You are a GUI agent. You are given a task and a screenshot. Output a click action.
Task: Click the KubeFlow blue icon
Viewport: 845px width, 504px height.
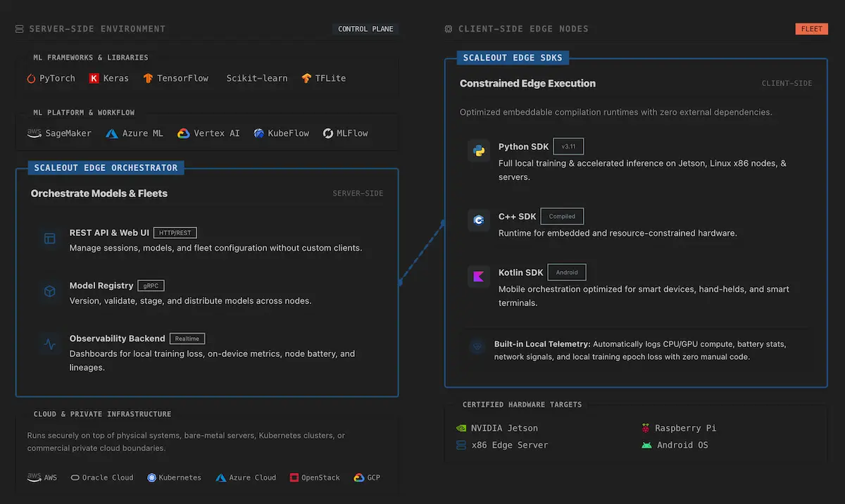coord(259,133)
